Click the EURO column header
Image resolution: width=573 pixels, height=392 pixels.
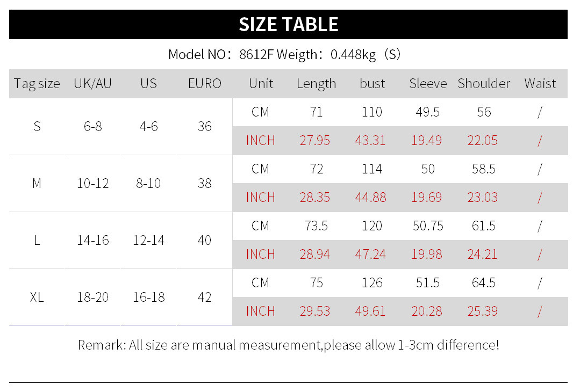coord(204,84)
